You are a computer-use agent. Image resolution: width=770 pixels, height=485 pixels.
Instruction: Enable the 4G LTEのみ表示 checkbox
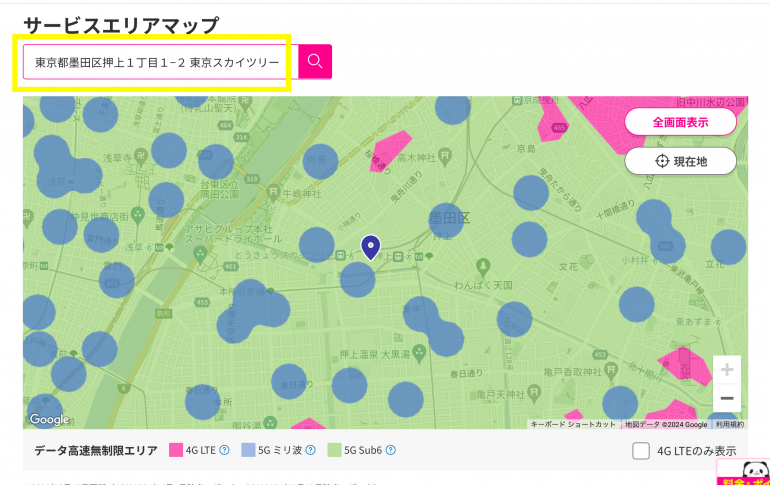click(x=642, y=451)
